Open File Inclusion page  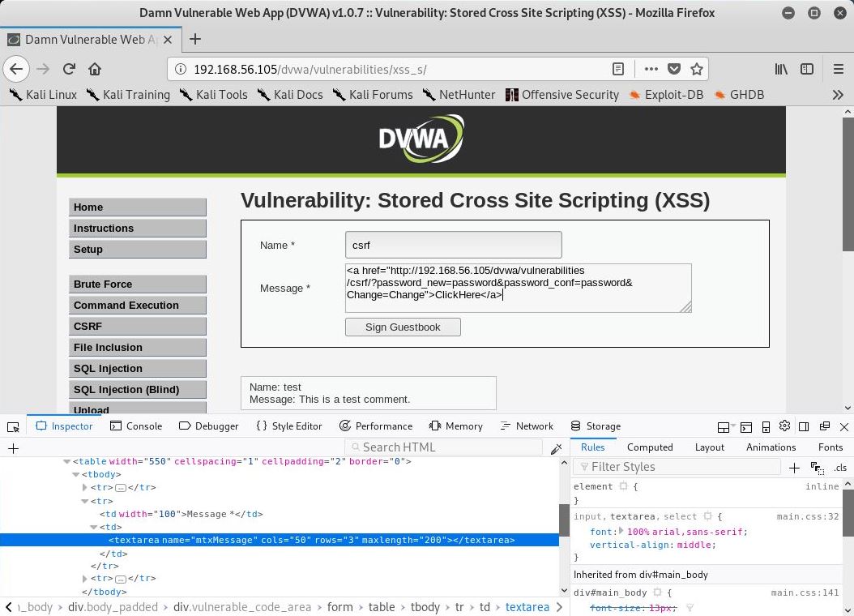coord(138,348)
